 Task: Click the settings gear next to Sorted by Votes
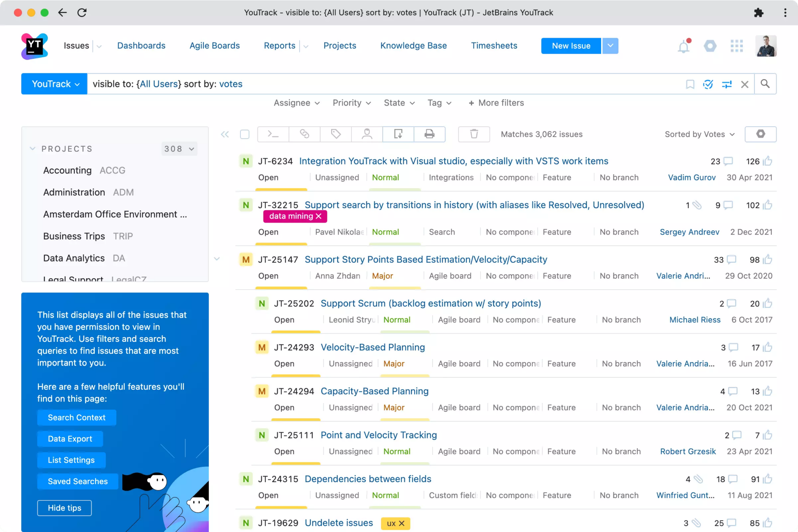(x=760, y=134)
